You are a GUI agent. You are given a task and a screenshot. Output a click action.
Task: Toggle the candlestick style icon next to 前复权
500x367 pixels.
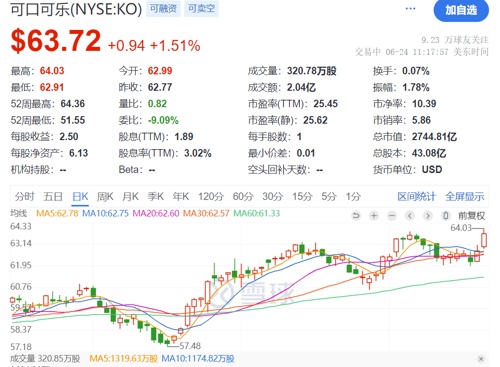tap(446, 216)
